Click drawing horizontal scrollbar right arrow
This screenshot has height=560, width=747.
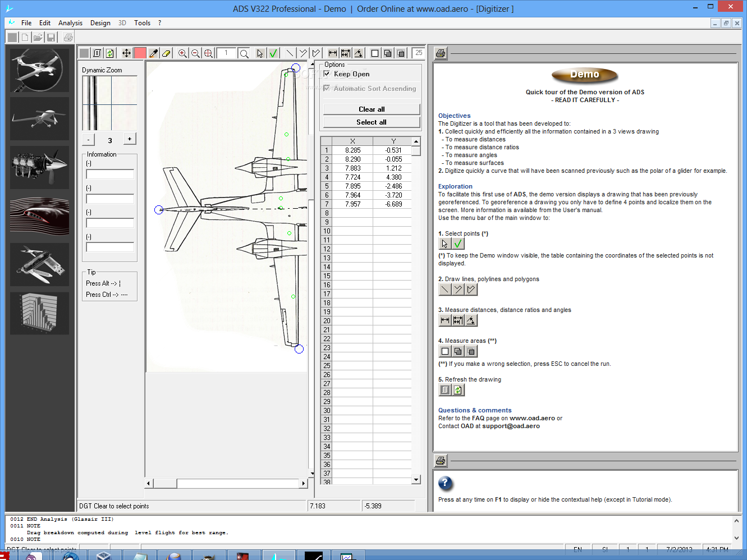pyautogui.click(x=304, y=483)
